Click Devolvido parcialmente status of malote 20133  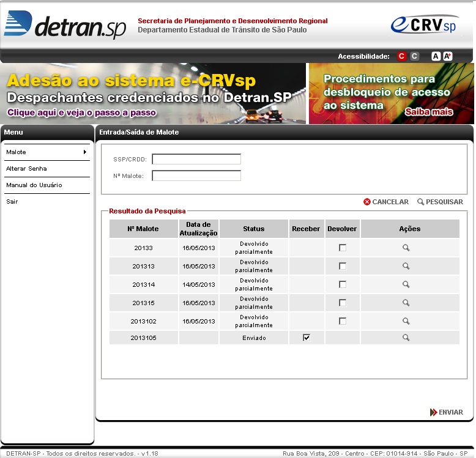(254, 248)
